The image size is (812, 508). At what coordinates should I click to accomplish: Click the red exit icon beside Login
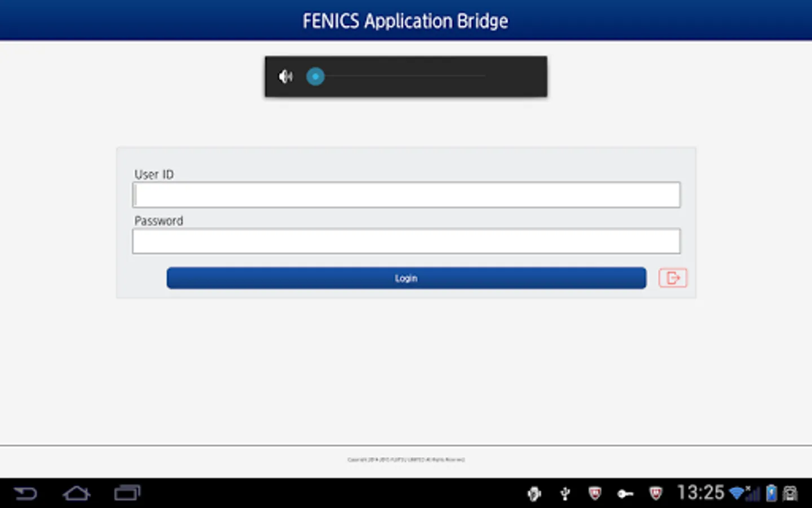tap(673, 278)
